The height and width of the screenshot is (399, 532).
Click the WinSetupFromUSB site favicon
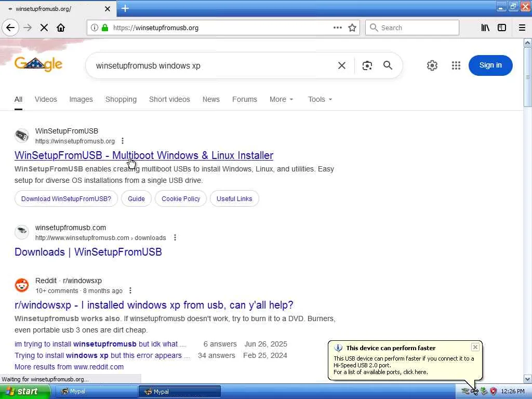[x=22, y=136]
